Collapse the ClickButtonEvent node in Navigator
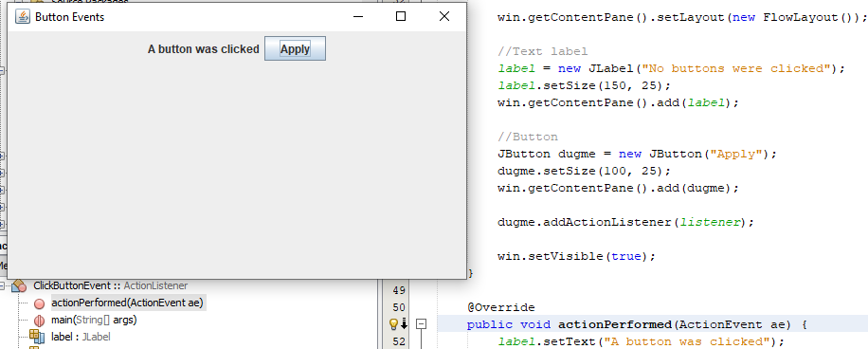Viewport: 868px width, 349px height. point(2,285)
